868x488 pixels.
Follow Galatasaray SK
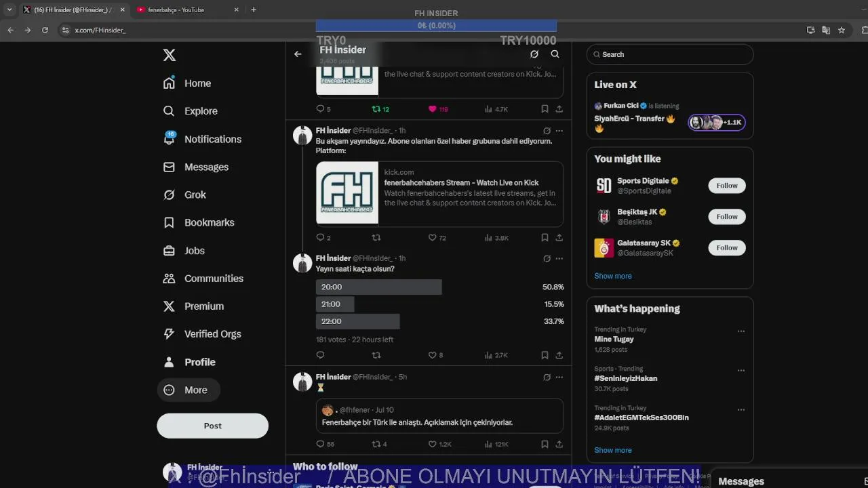pyautogui.click(x=727, y=248)
